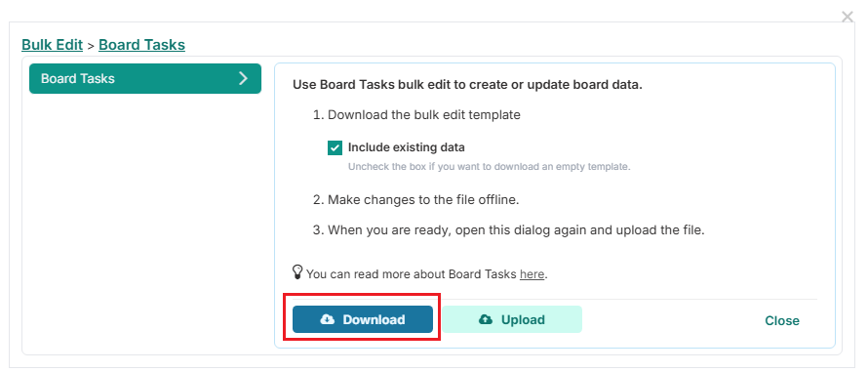Follow the 'here' link about Board Tasks

tap(532, 273)
